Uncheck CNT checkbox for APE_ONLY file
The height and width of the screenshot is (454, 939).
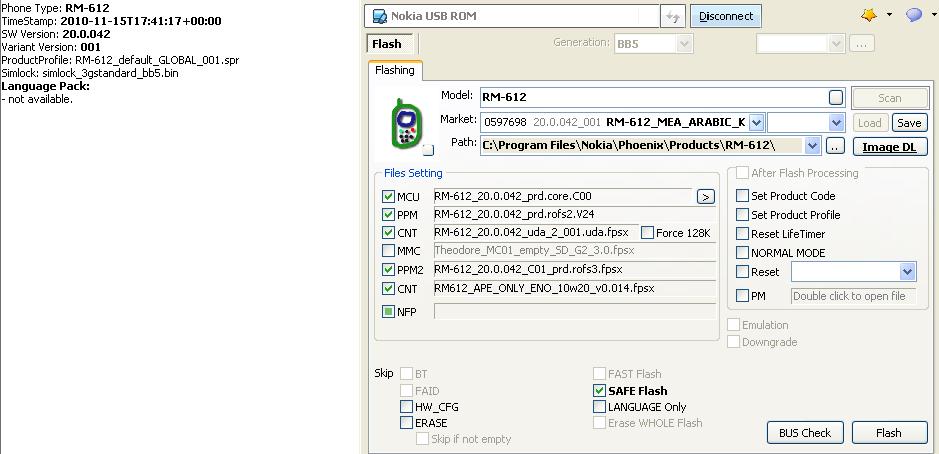click(388, 289)
